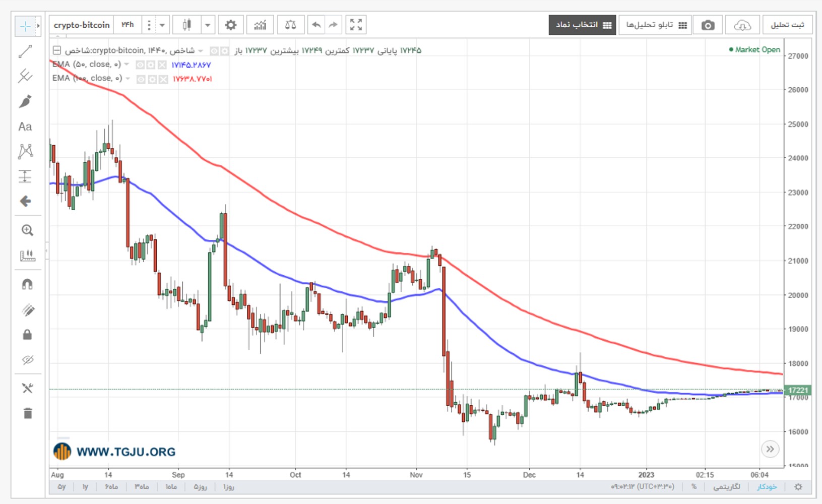Jump to latest bar arrow button

pyautogui.click(x=770, y=449)
